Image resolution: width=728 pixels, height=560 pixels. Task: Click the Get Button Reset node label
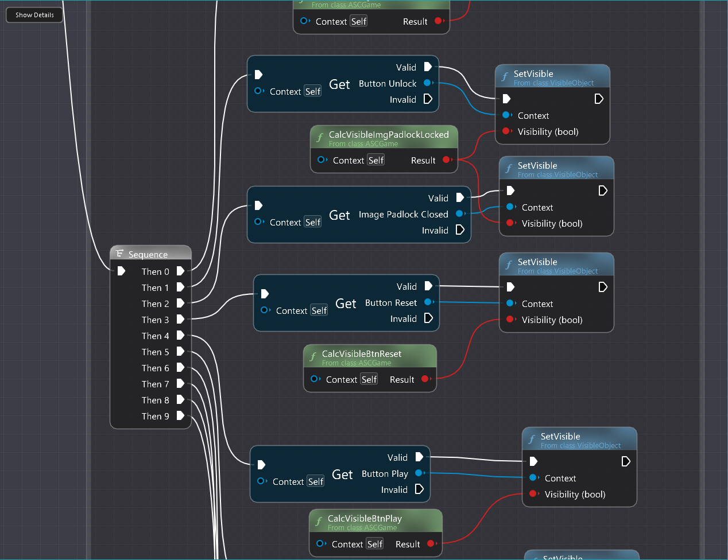(x=346, y=304)
